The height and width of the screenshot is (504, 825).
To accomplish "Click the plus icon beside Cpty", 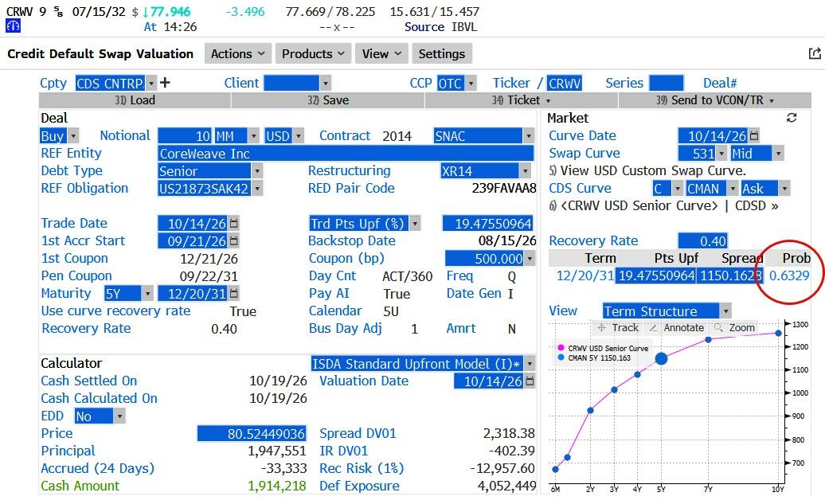I will pos(165,83).
